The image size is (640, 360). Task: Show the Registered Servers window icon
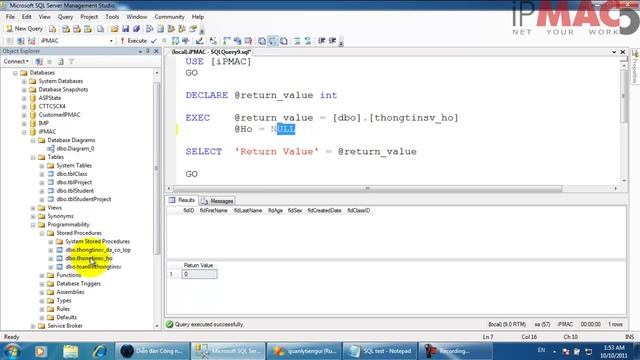pyautogui.click(x=150, y=29)
